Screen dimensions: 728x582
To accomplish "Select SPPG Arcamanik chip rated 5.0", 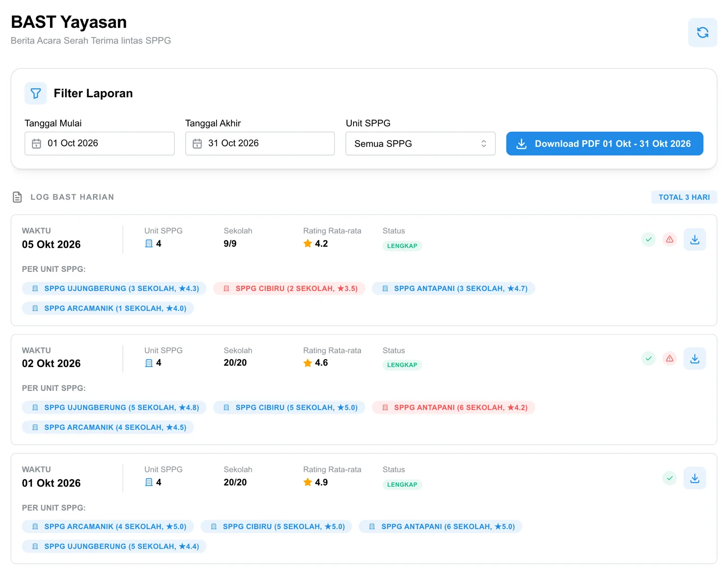I will click(108, 527).
